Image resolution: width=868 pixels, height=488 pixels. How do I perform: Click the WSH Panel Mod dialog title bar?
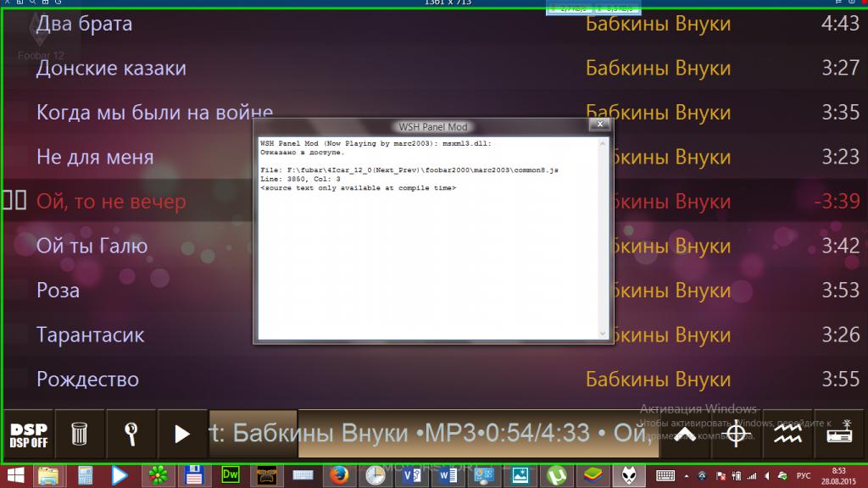pos(433,127)
